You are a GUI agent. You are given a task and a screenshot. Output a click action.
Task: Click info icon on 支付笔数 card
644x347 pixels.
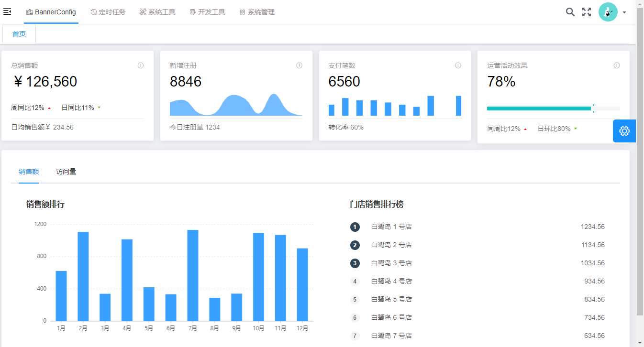point(458,65)
